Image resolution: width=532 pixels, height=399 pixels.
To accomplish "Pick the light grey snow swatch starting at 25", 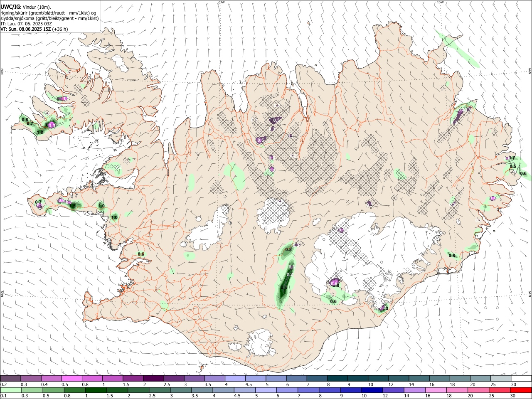I will click(x=501, y=379).
